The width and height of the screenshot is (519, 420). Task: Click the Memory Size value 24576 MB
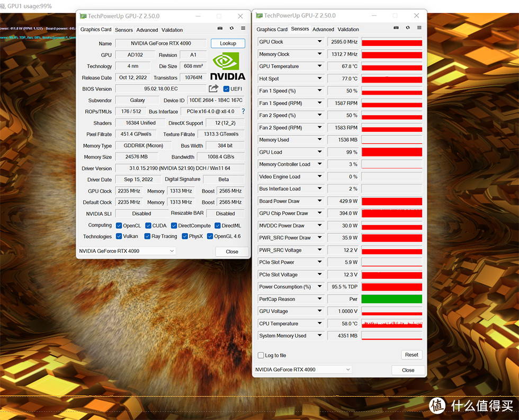[137, 157]
